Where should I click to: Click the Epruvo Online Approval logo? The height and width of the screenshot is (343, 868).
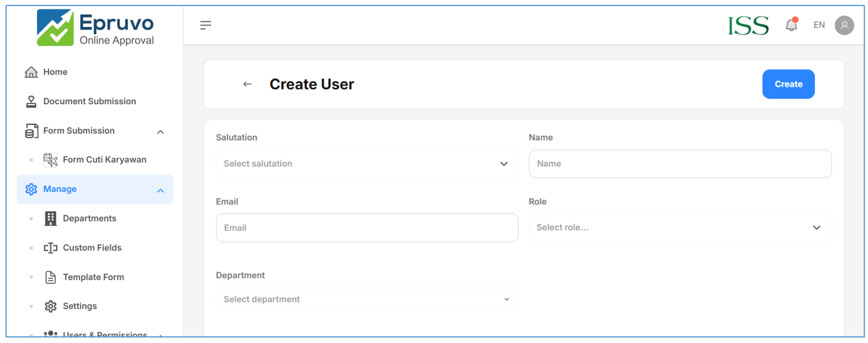[x=95, y=28]
